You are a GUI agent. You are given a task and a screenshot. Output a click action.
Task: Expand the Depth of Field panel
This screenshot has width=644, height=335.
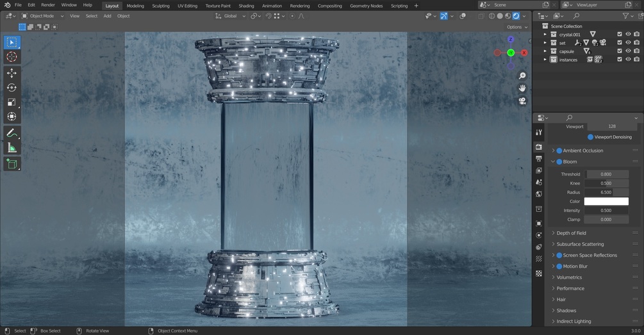pyautogui.click(x=553, y=233)
